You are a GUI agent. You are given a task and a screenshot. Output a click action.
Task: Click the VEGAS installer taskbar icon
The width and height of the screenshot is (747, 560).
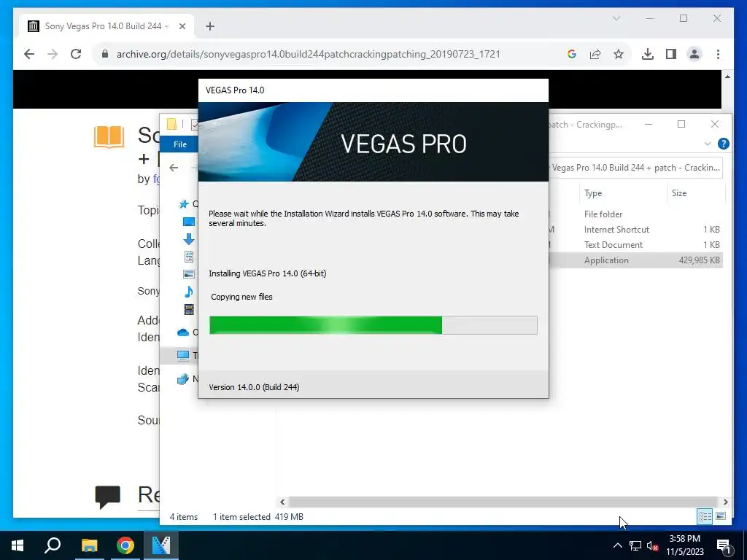(x=161, y=545)
